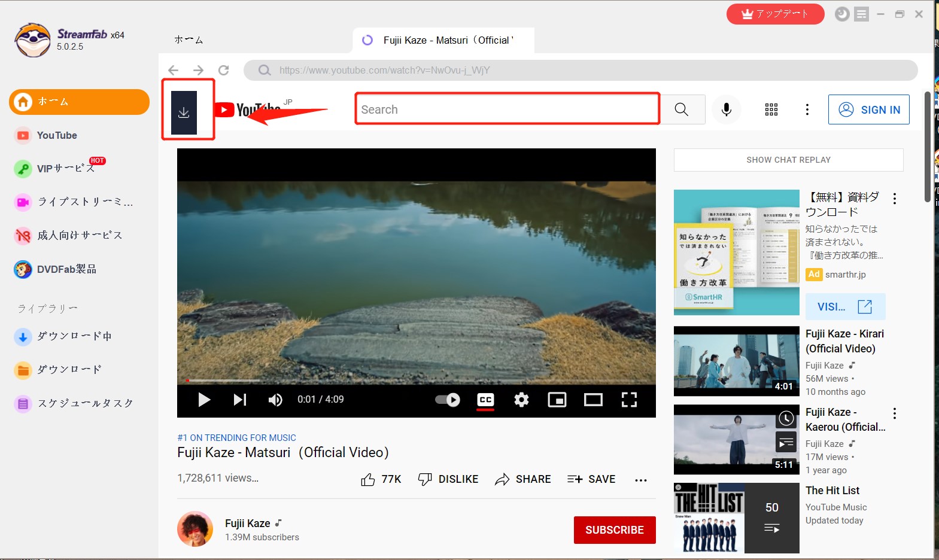The image size is (939, 560).
Task: Switch to miniplayer mode
Action: point(557,400)
